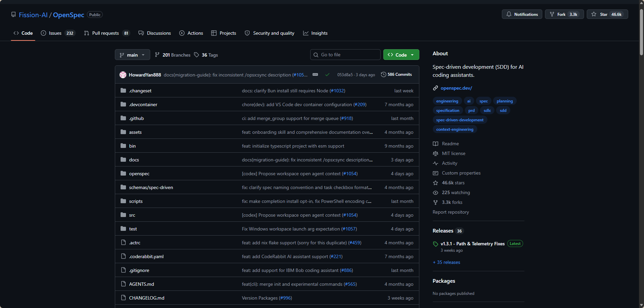Open the Fission-AI organization link
644x308 pixels.
click(33, 15)
